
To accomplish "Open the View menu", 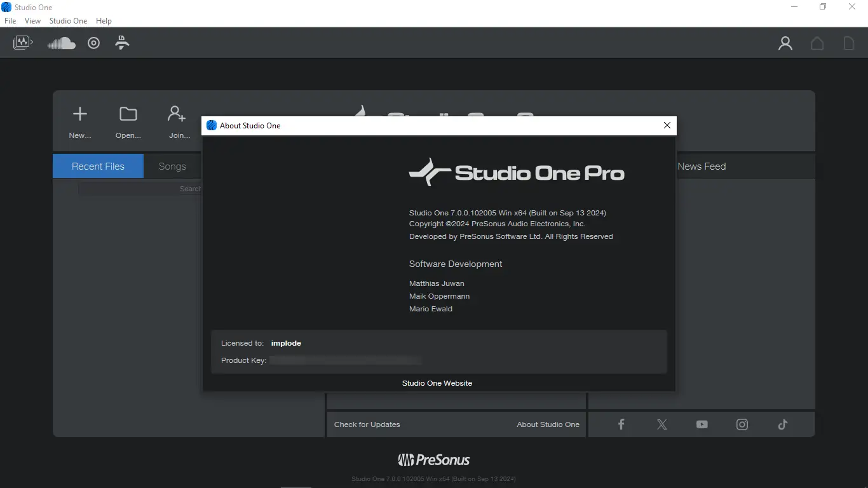I will (x=32, y=21).
